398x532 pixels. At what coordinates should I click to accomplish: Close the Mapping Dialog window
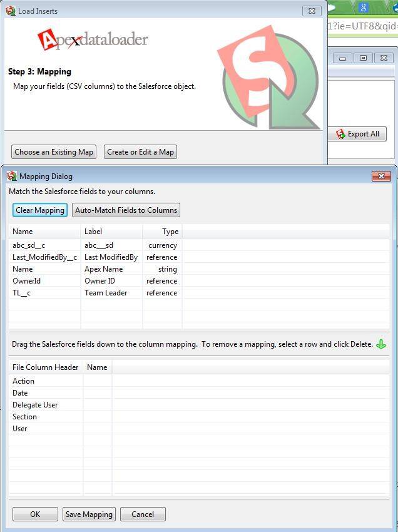click(381, 176)
